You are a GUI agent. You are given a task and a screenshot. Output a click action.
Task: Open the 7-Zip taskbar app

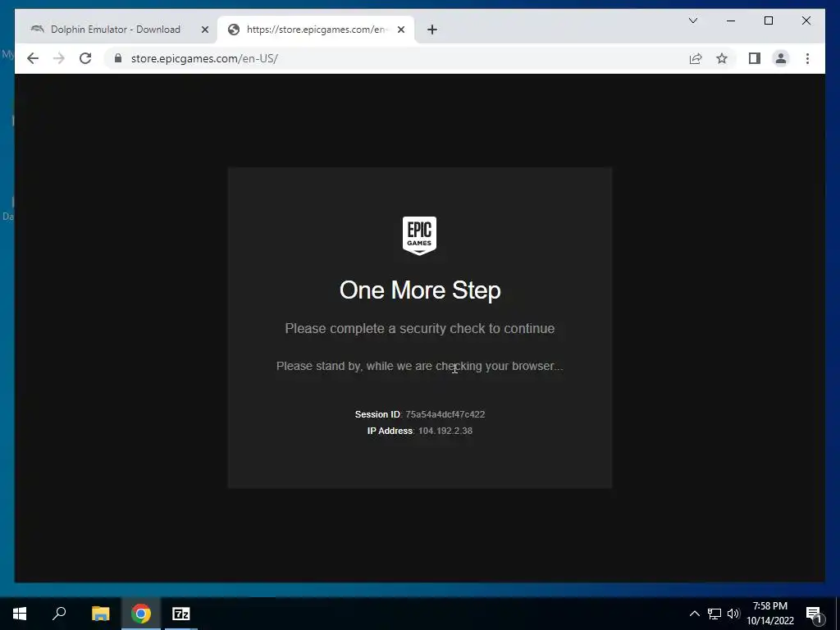tap(181, 614)
